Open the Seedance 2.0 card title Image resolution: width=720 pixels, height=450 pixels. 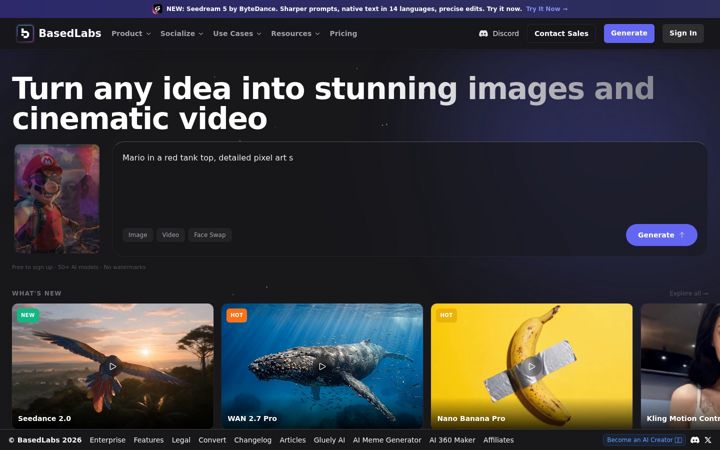pos(45,418)
